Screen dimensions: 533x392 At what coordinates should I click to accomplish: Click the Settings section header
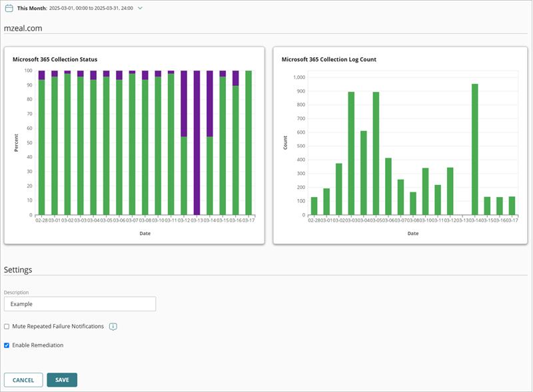coord(18,270)
